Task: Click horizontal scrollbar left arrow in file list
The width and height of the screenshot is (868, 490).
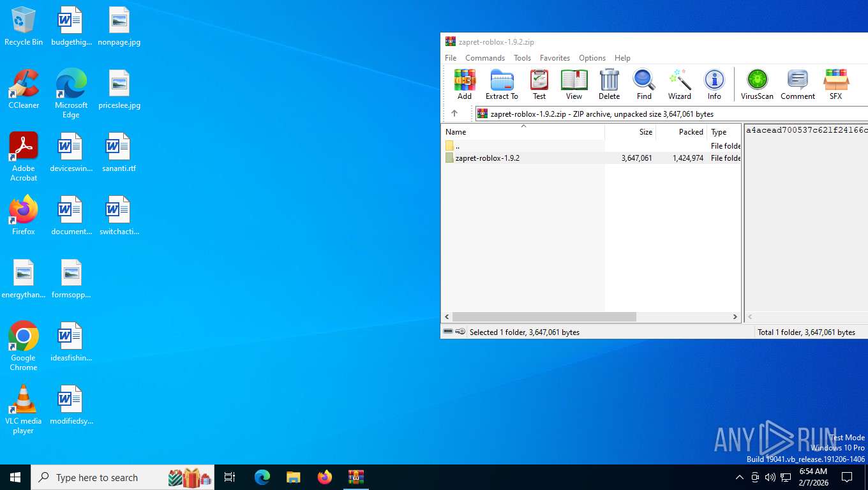Action: click(447, 316)
